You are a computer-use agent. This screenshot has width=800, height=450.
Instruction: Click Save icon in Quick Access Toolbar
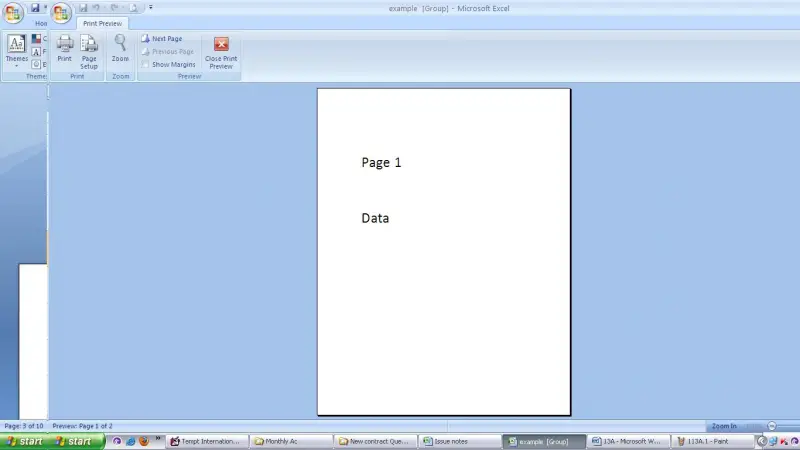point(83,8)
